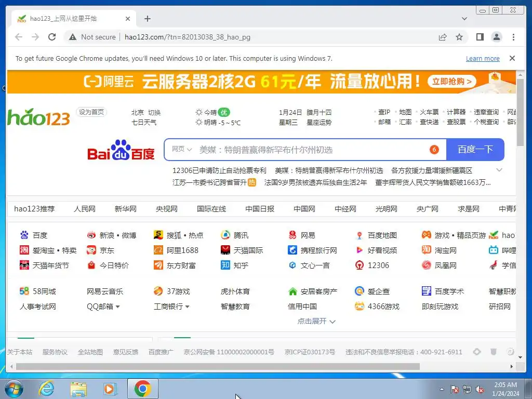Select the 中国日报 tab
This screenshot has width=532, height=399.
click(x=260, y=209)
